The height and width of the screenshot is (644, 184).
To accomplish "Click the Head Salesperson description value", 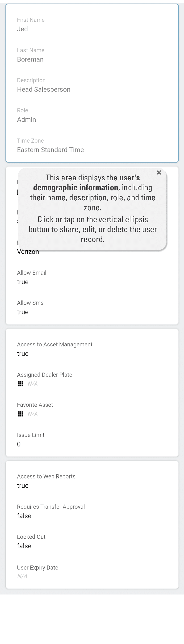I will coord(44,90).
